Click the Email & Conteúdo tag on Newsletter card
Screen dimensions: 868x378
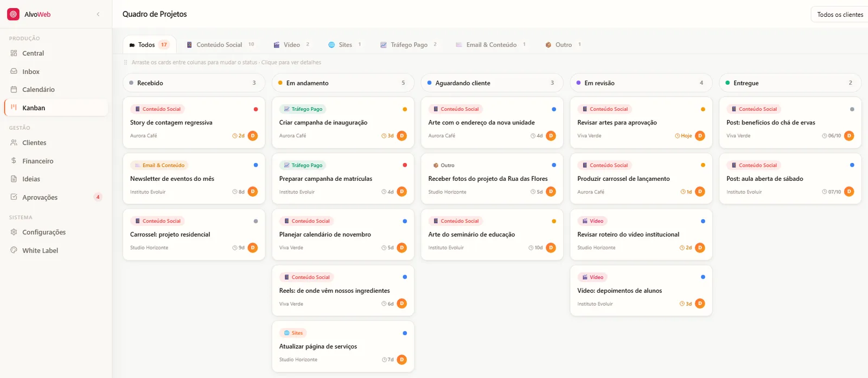coord(159,165)
